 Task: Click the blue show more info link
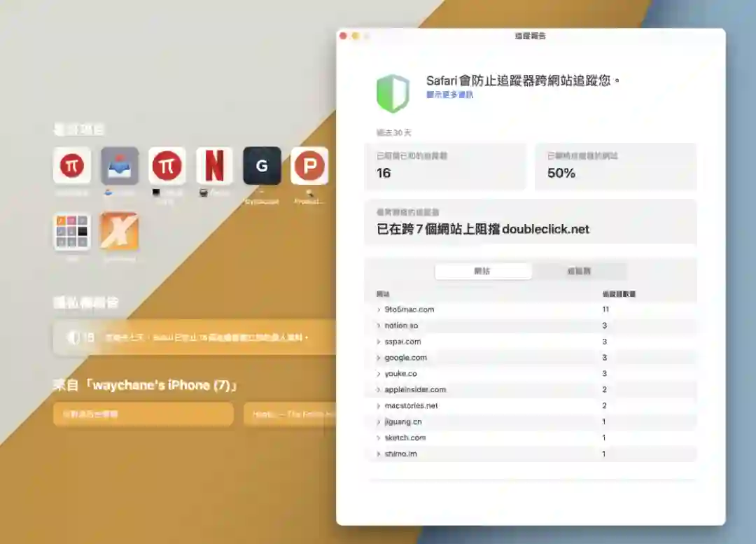449,95
